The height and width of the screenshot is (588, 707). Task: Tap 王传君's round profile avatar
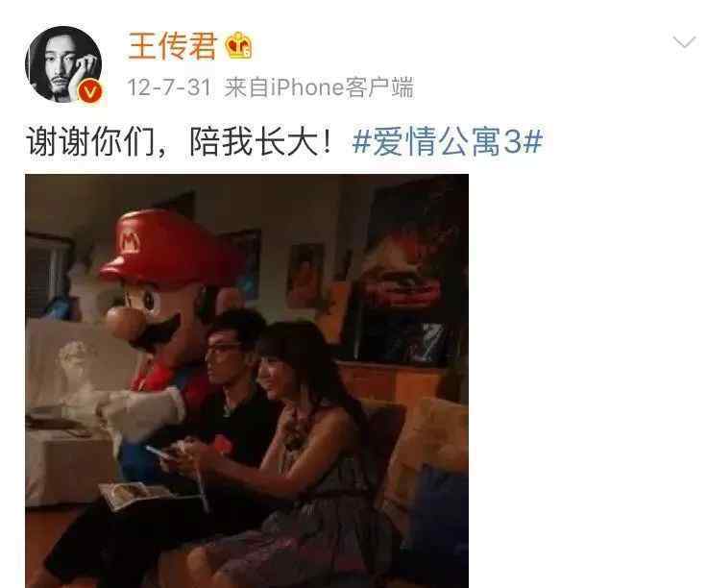click(x=63, y=64)
